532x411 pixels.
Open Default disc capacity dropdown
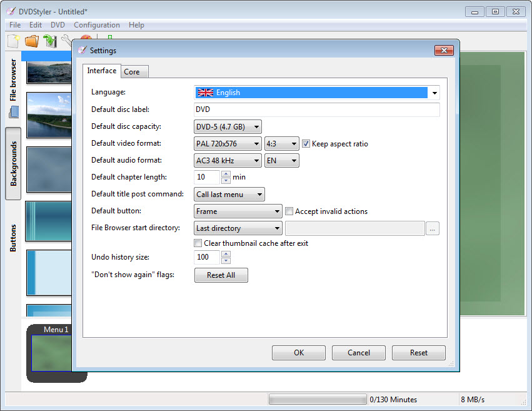click(228, 126)
